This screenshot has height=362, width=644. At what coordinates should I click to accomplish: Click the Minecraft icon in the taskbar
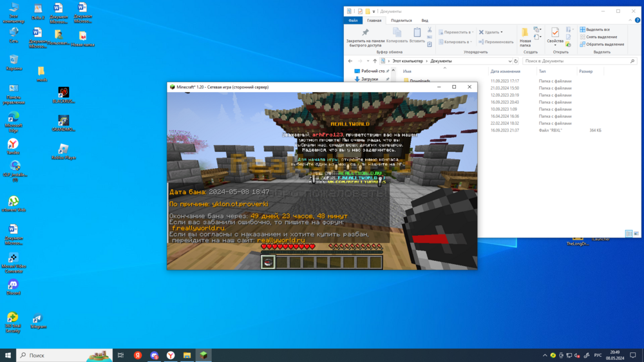coord(204,356)
